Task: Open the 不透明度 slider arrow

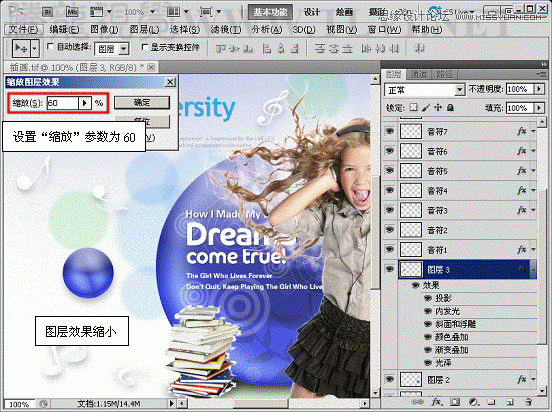Action: tap(539, 89)
